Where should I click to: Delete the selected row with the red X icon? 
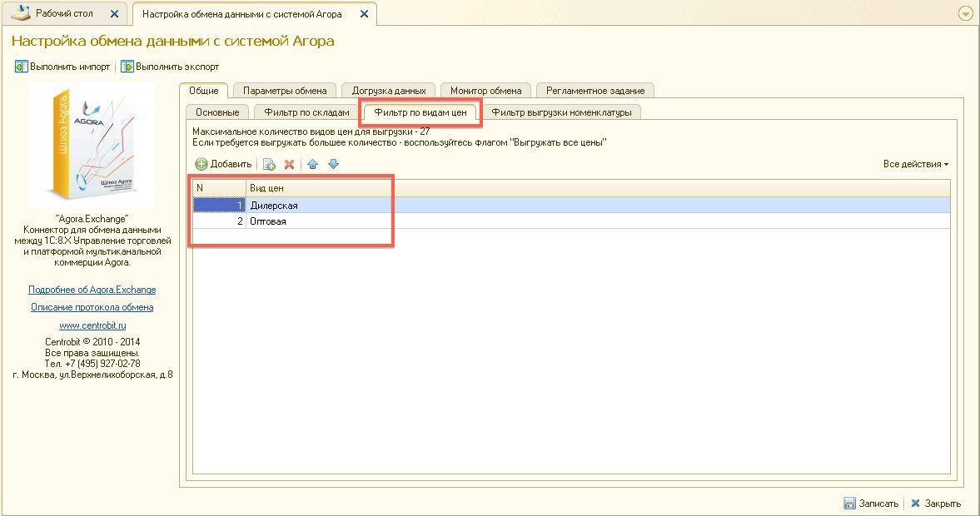[x=289, y=165]
